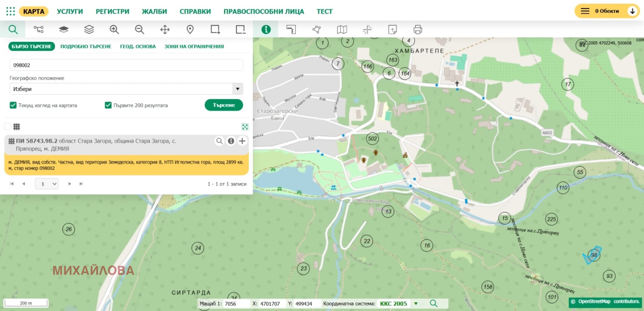Viewport: 644px width, 311px height.
Task: Click the location pin marker tool
Action: (x=190, y=29)
